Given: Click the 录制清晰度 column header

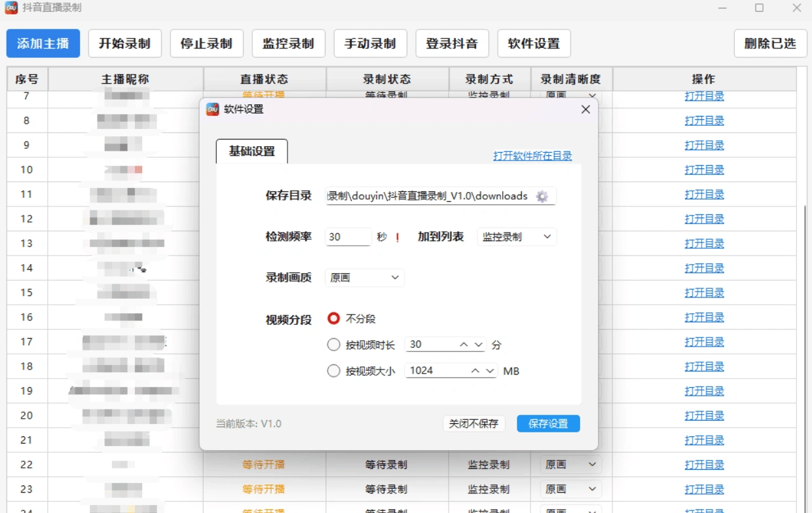Looking at the screenshot, I should (571, 79).
